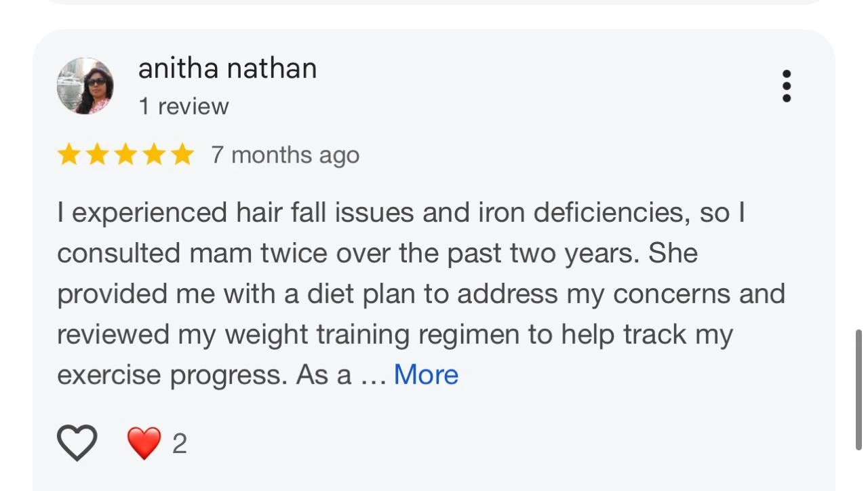Open the three-dot options menu on review

787,86
